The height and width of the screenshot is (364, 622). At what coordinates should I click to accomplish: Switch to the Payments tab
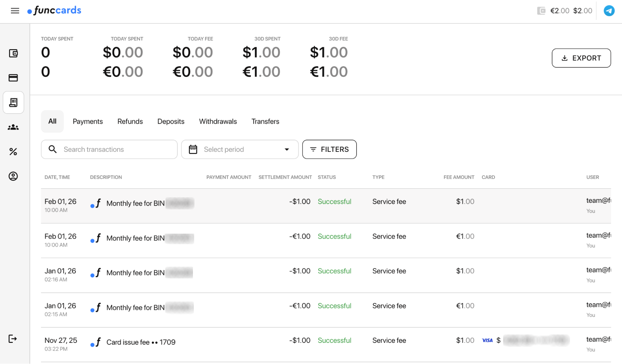88,122
